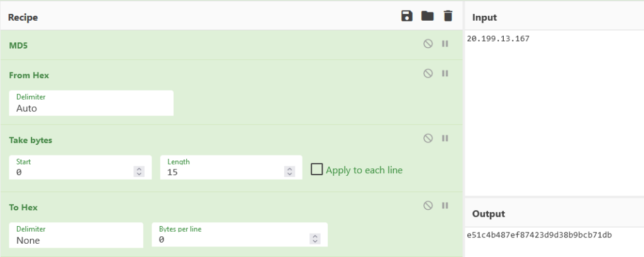Disable the To Hex operation
Image resolution: width=644 pixels, height=257 pixels.
click(x=428, y=205)
